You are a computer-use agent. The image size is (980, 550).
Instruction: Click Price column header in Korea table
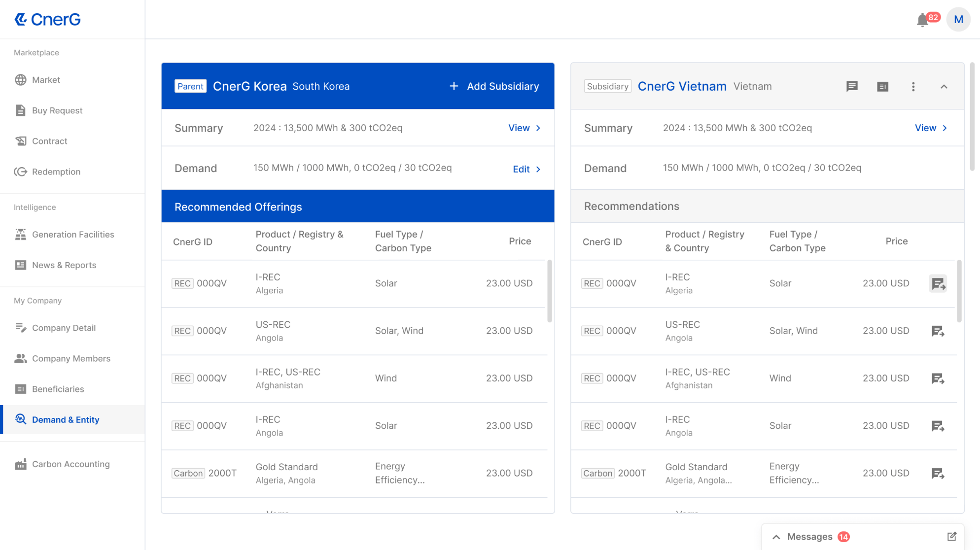click(520, 241)
